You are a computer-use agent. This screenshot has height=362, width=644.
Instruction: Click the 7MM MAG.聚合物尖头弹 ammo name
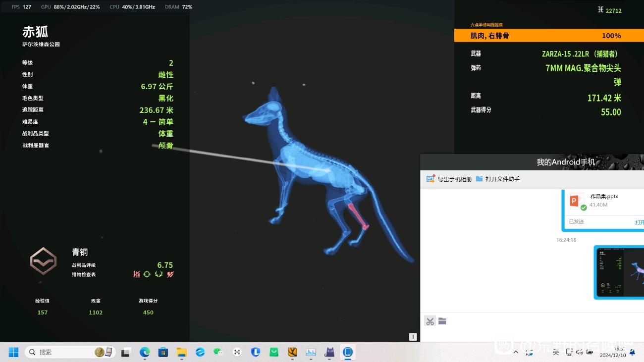(583, 75)
